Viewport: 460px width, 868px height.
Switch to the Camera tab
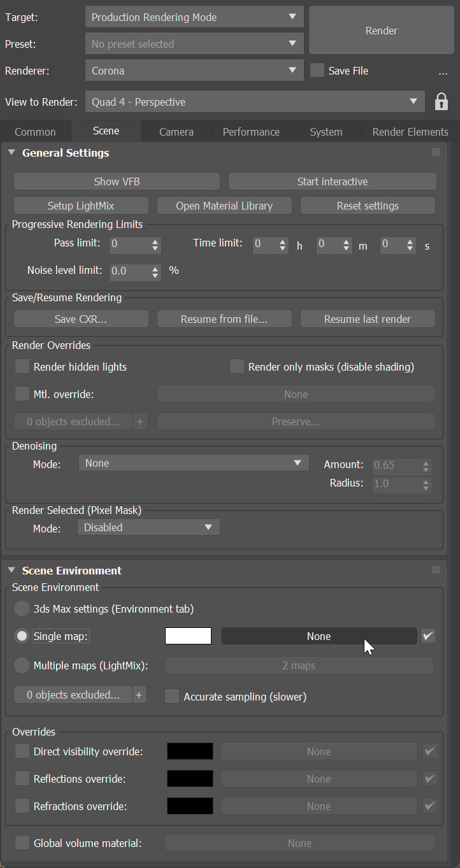pos(176,132)
